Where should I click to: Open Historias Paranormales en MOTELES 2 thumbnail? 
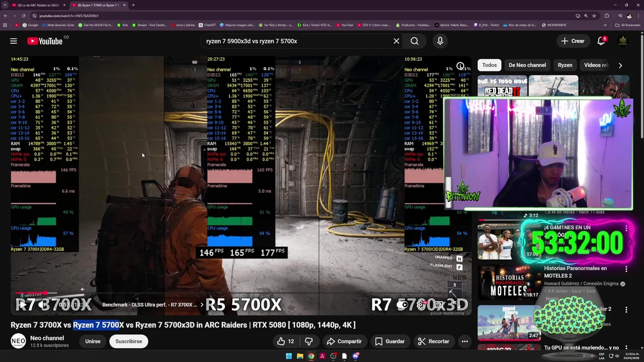click(x=509, y=282)
